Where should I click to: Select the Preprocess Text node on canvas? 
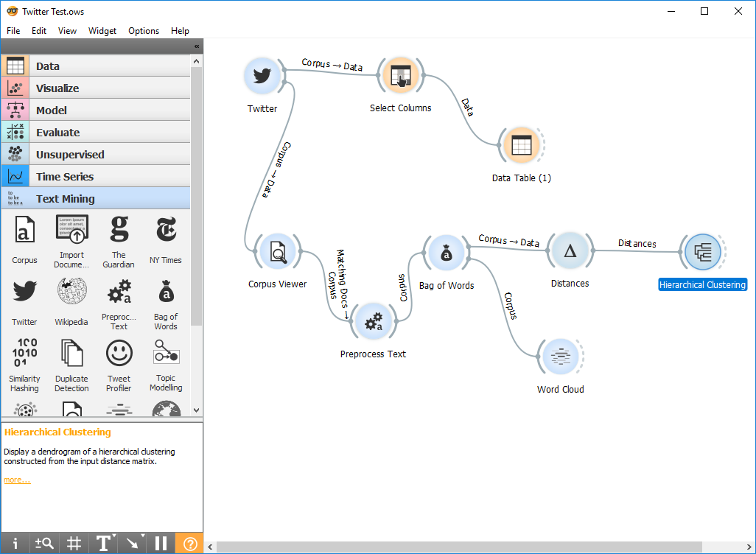click(373, 322)
